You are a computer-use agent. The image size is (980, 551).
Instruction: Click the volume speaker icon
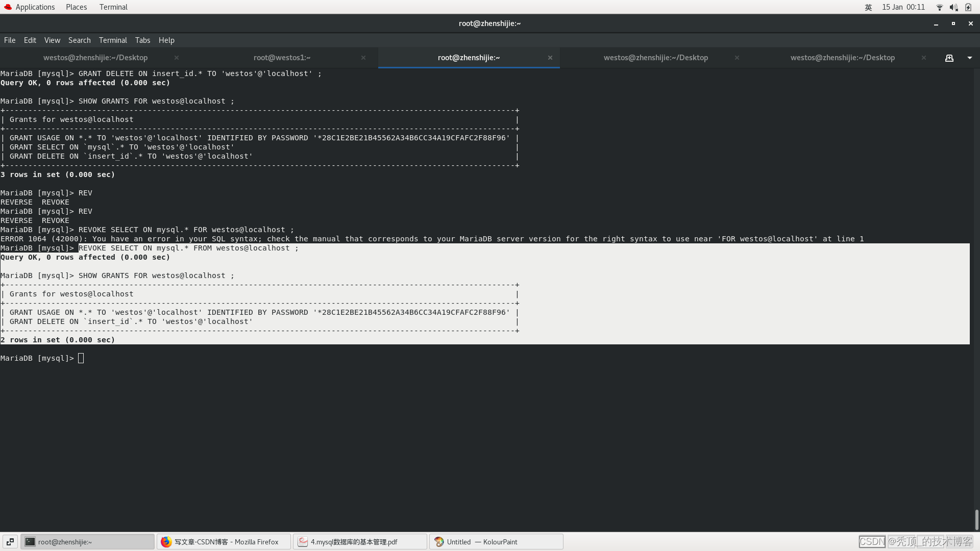pos(953,7)
